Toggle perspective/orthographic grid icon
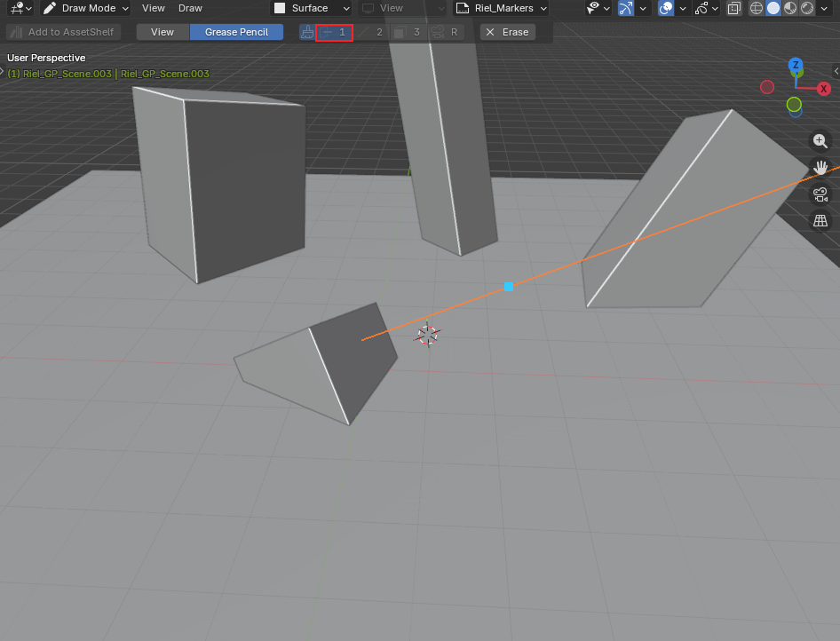The image size is (840, 641). (x=820, y=221)
